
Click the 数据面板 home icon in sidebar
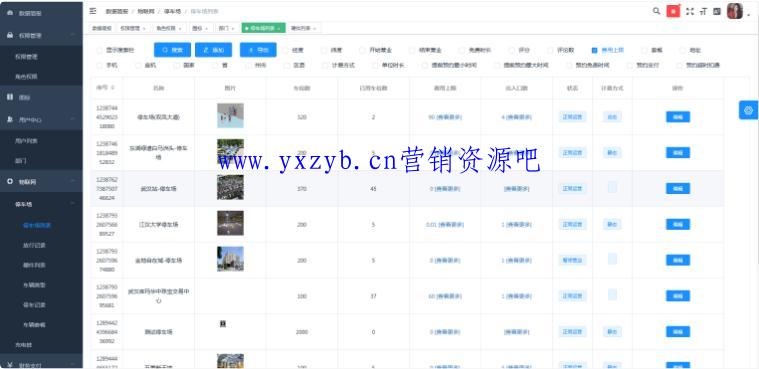10,13
